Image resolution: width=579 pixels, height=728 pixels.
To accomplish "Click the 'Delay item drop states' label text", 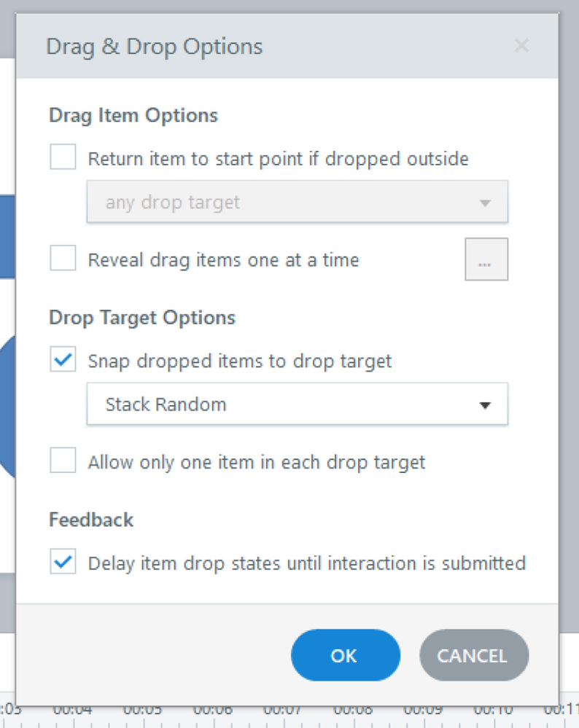I will coord(306,563).
